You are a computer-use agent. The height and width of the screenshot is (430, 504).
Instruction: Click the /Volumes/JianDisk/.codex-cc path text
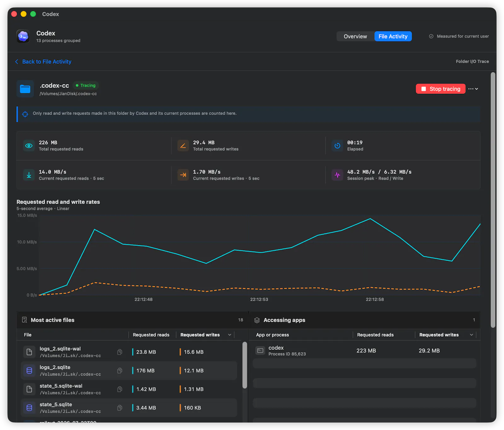tap(68, 94)
